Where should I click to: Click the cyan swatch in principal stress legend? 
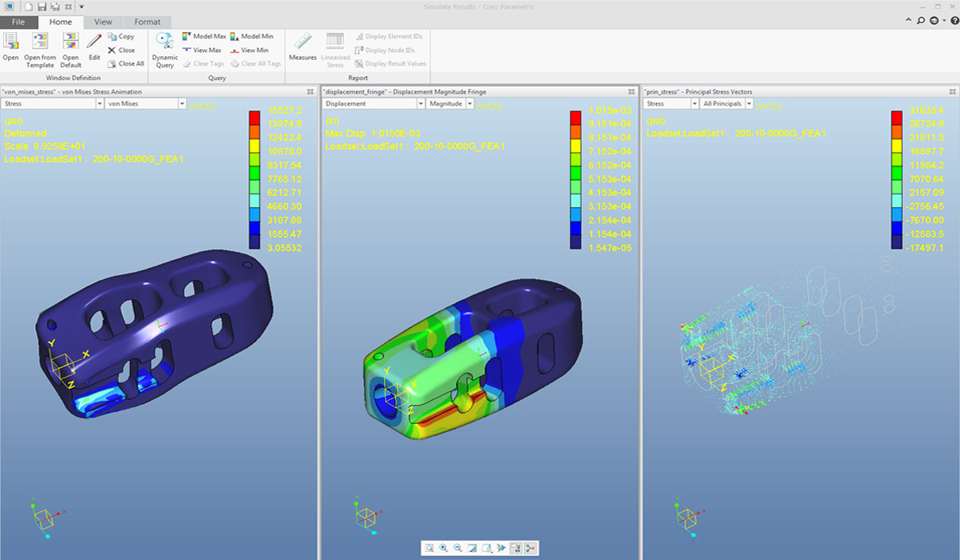pos(898,199)
